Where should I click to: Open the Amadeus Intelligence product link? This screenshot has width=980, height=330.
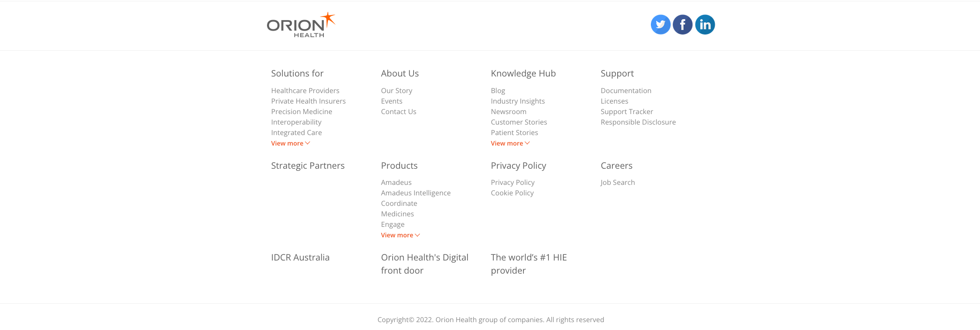pyautogui.click(x=415, y=193)
